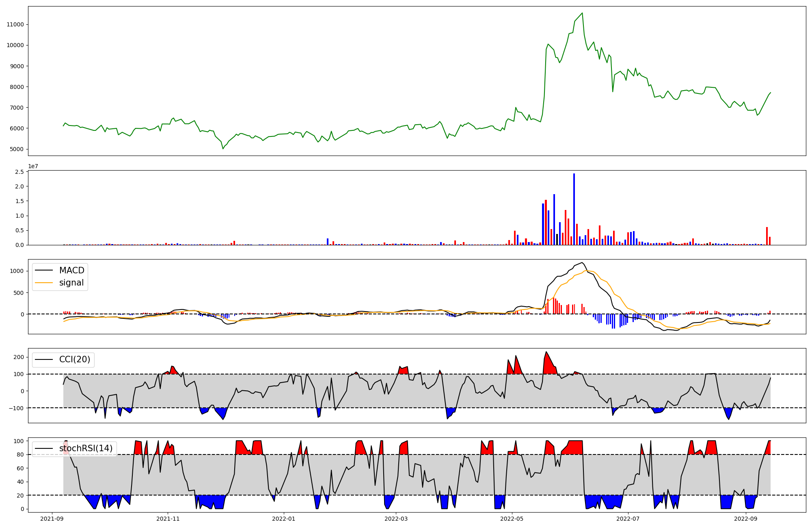Viewport: 812px width, 528px height.
Task: Click the black MACD line sample in legend
Action: point(44,270)
